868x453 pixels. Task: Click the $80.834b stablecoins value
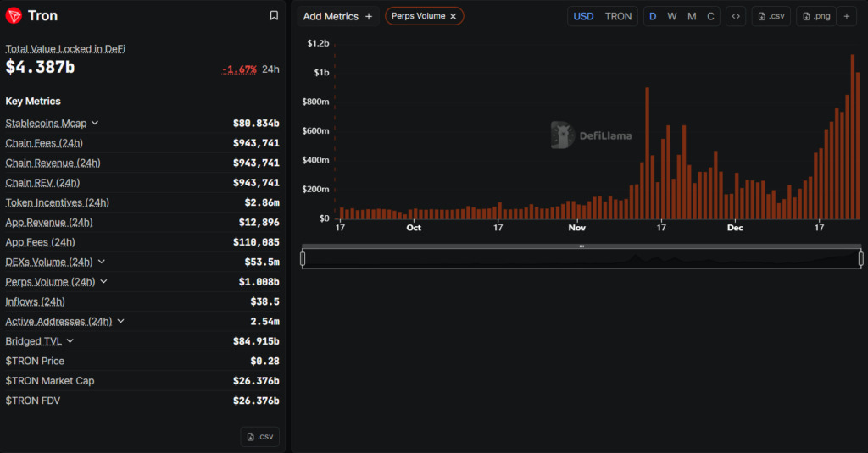256,124
